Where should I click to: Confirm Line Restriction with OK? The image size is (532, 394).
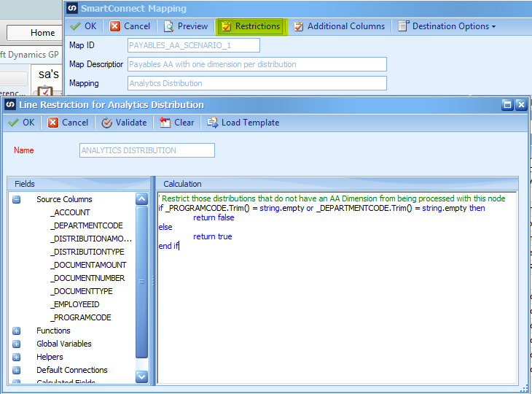[x=21, y=123]
